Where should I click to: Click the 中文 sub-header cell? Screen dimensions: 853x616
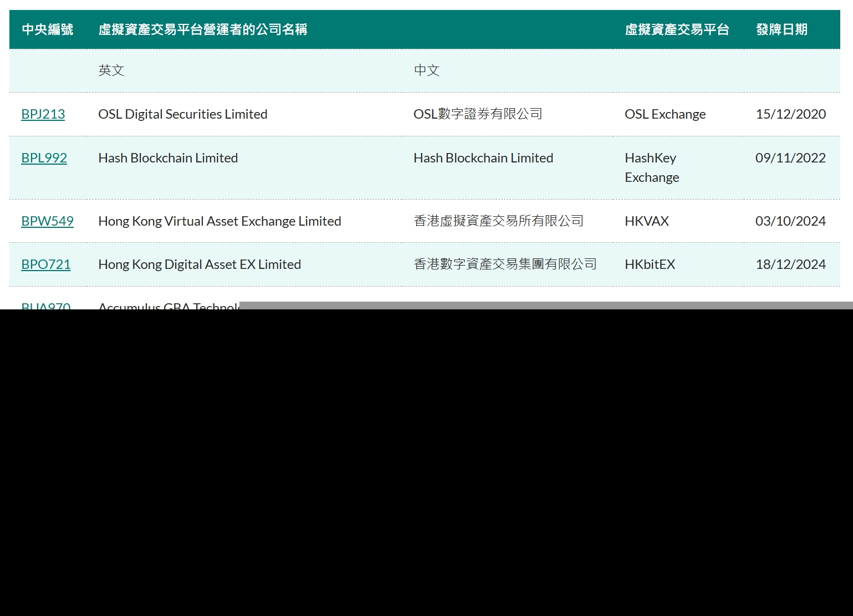(x=427, y=70)
